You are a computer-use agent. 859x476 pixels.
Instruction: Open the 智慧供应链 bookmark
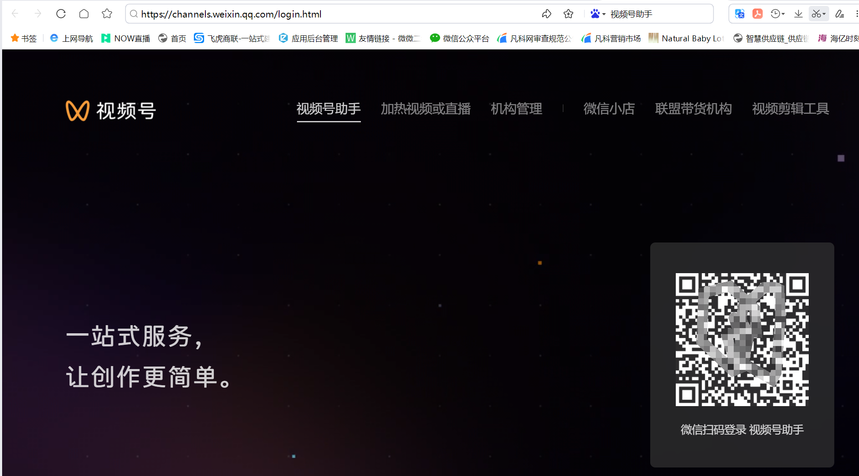tap(771, 38)
